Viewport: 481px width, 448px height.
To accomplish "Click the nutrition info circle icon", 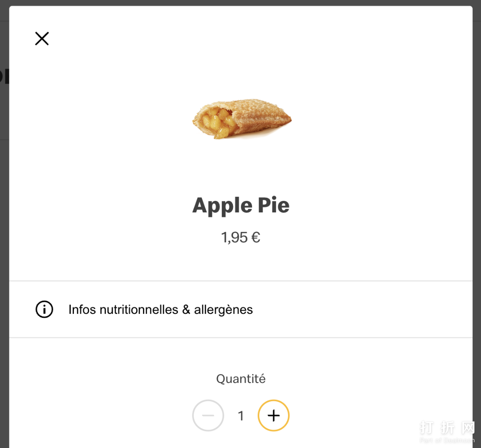I will [x=44, y=310].
